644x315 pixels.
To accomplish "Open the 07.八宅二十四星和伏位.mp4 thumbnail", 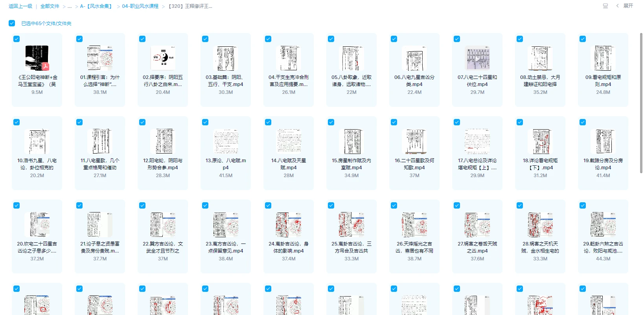I will click(477, 58).
